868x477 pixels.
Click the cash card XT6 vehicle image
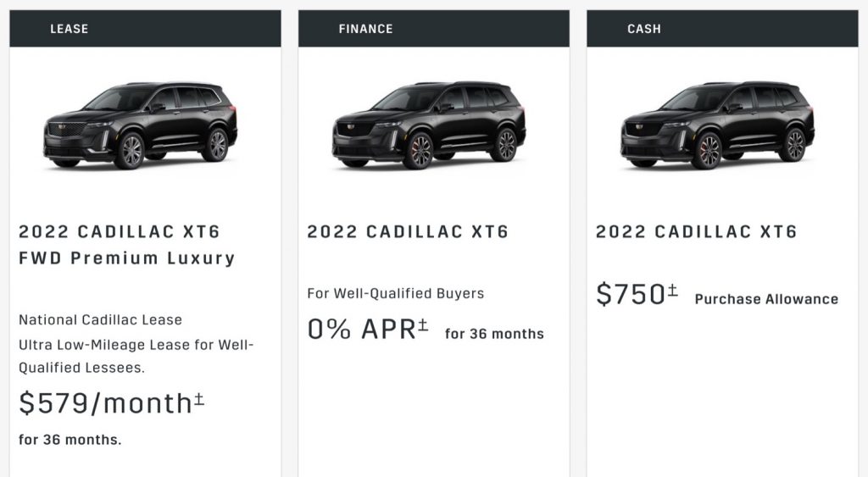(718, 125)
